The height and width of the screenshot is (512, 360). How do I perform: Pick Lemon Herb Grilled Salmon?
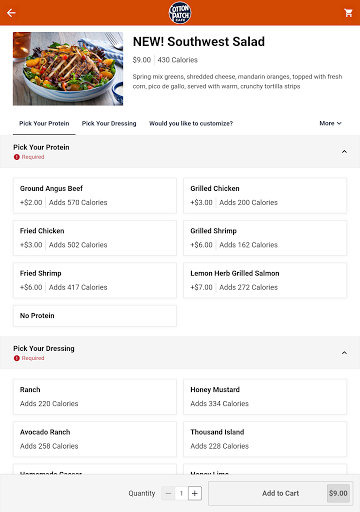point(265,280)
